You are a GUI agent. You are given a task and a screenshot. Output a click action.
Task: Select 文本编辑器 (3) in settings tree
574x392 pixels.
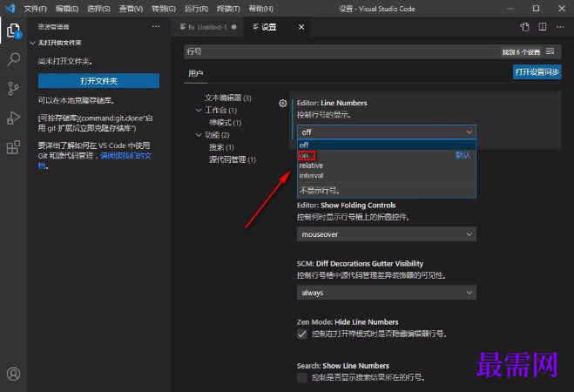[227, 98]
